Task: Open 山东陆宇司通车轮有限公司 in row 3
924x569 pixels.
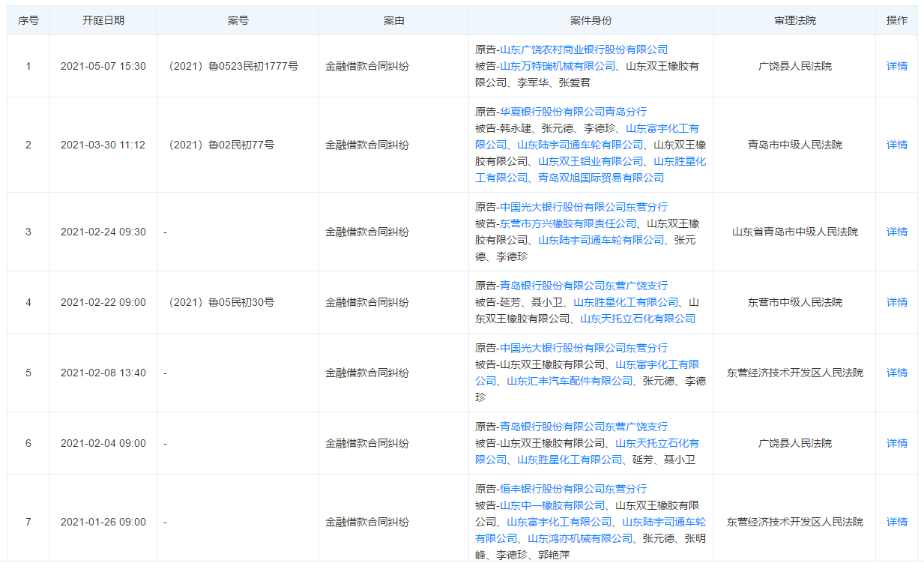Action: [601, 240]
